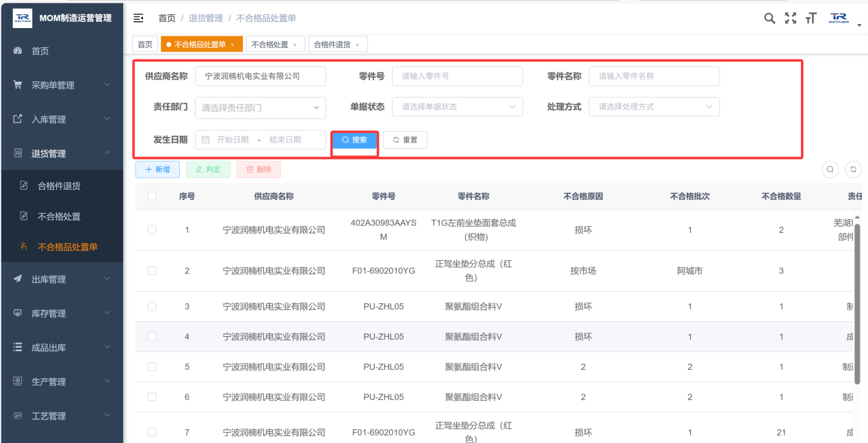This screenshot has height=443, width=868.
Task: Click the 不合格原因 column header
Action: (583, 197)
